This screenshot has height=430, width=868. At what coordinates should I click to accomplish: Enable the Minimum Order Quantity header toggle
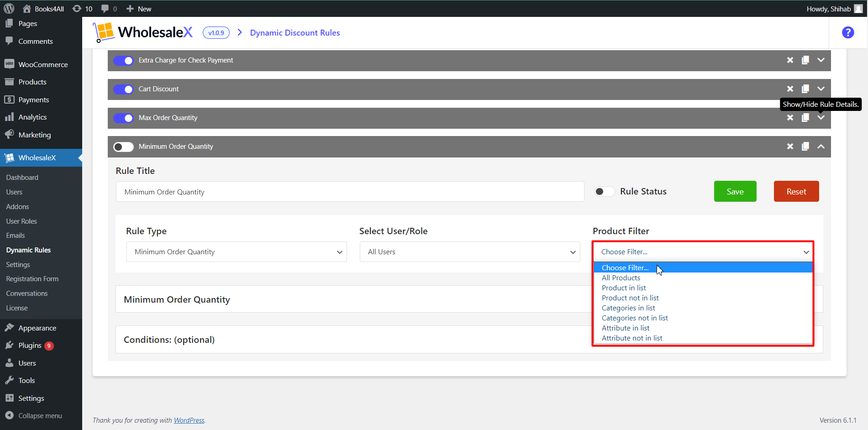pyautogui.click(x=123, y=147)
